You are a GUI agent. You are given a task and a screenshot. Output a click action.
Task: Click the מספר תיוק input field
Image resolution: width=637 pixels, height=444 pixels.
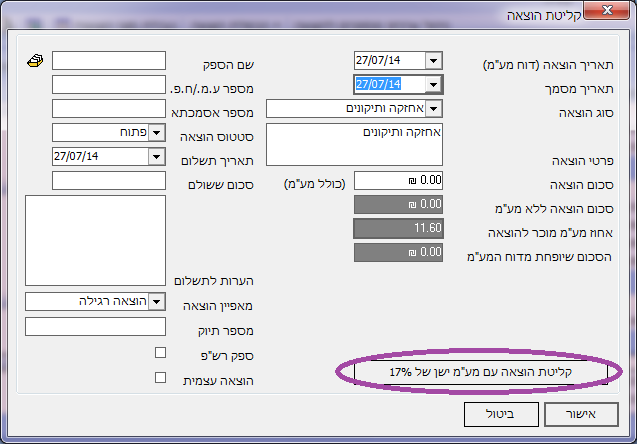(95, 327)
